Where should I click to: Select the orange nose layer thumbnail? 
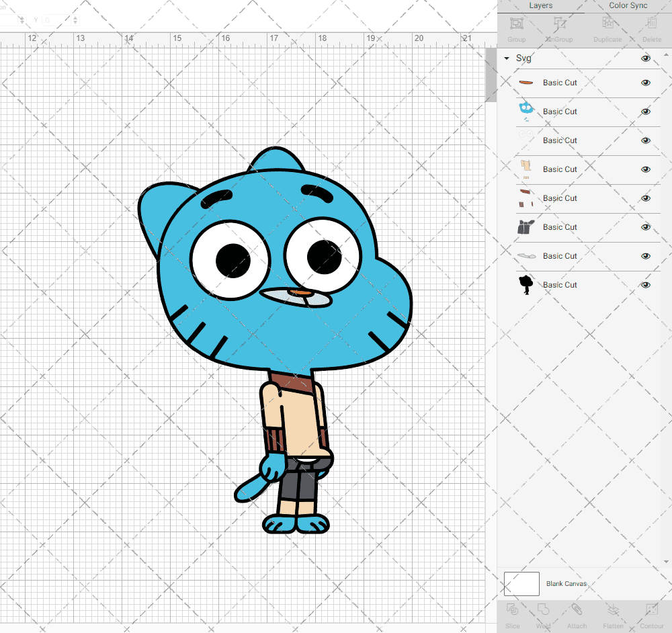pos(526,83)
